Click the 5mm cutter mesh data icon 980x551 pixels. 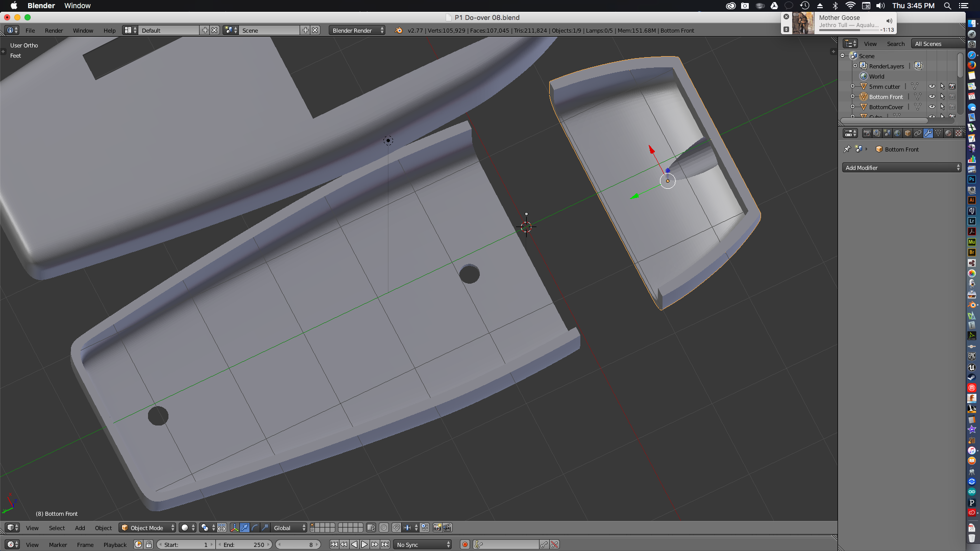pos(915,87)
